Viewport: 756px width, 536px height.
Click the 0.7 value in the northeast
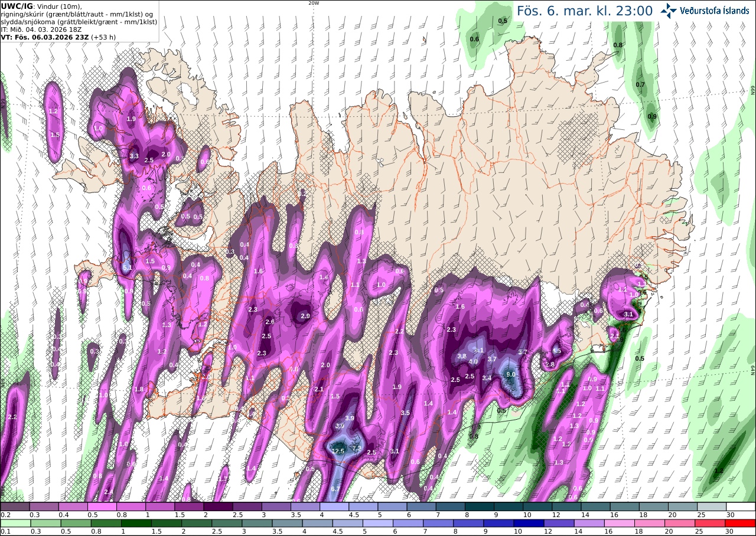coord(640,85)
